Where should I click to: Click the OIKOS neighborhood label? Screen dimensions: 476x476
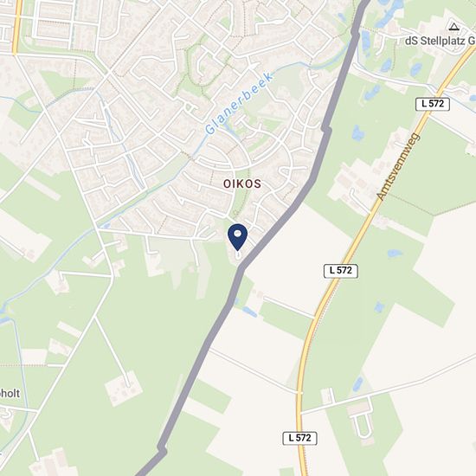pos(242,183)
